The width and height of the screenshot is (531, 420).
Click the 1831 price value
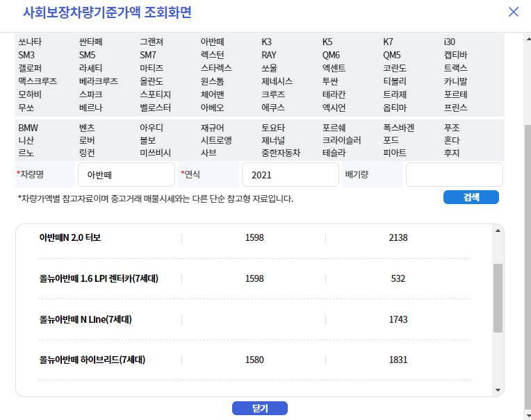(398, 360)
